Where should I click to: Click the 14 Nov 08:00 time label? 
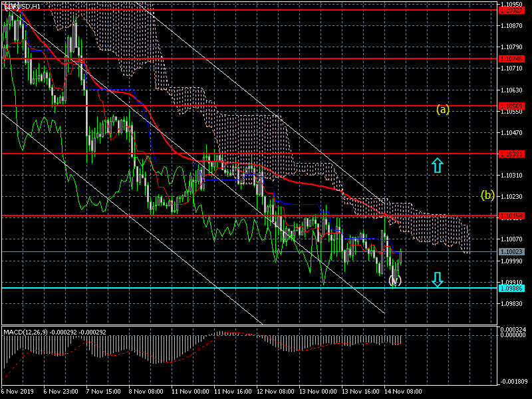404,393
